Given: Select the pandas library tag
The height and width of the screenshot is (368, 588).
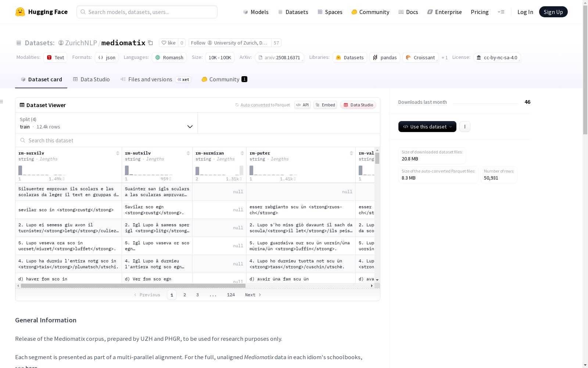Looking at the screenshot, I should coord(385,57).
